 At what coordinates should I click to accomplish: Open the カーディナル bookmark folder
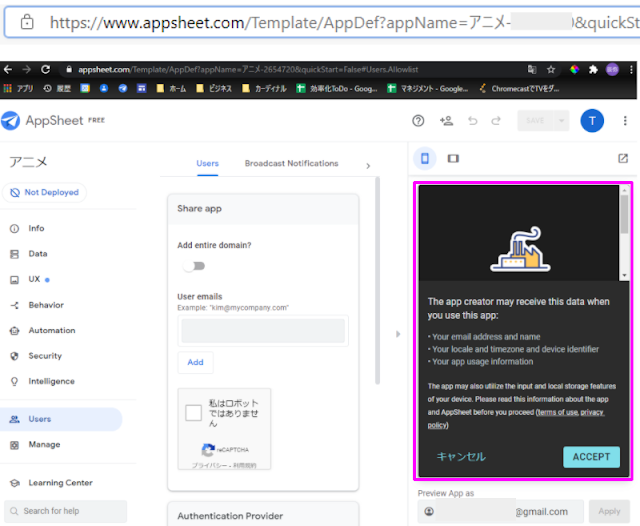point(264,89)
